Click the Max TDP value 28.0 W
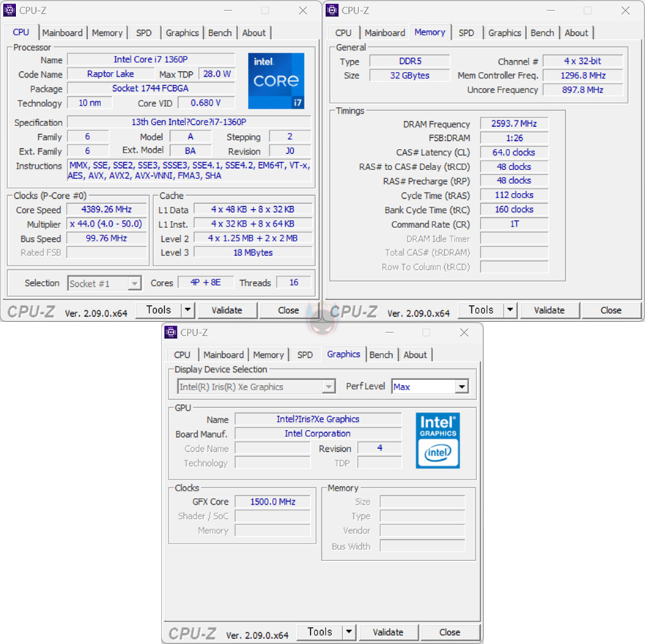645x644 pixels. click(217, 73)
